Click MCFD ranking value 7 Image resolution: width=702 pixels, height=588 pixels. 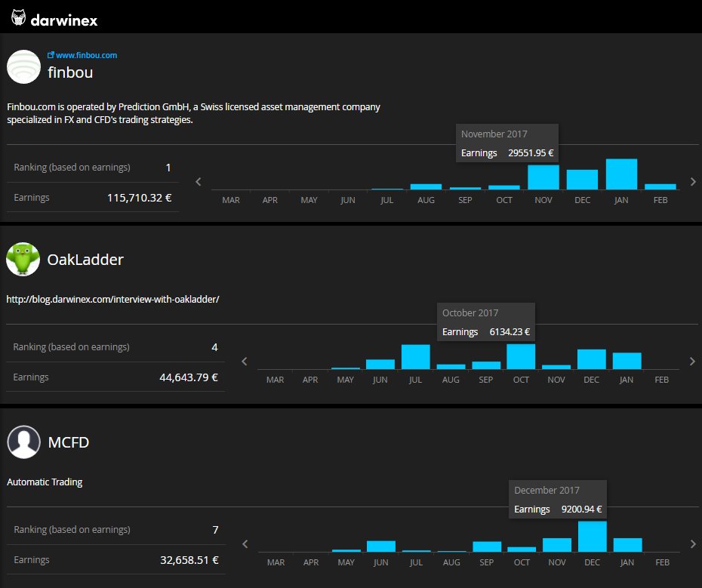pos(215,530)
